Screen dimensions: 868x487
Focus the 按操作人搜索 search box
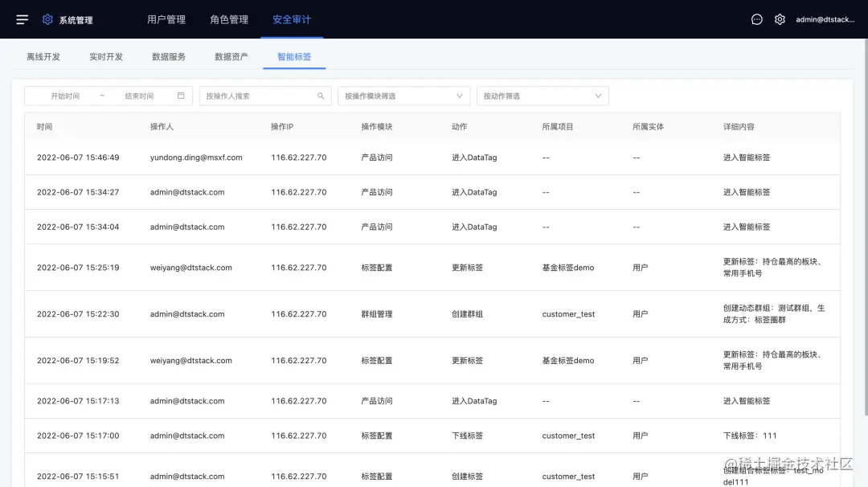[265, 96]
